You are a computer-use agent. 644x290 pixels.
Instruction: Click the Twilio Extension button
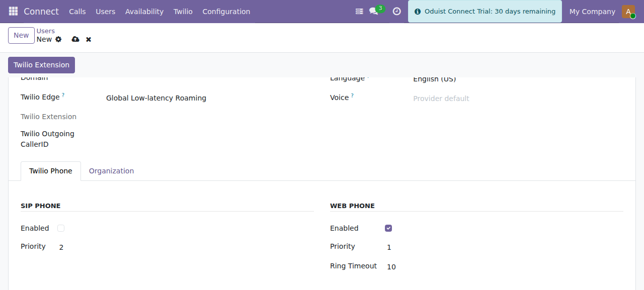41,65
